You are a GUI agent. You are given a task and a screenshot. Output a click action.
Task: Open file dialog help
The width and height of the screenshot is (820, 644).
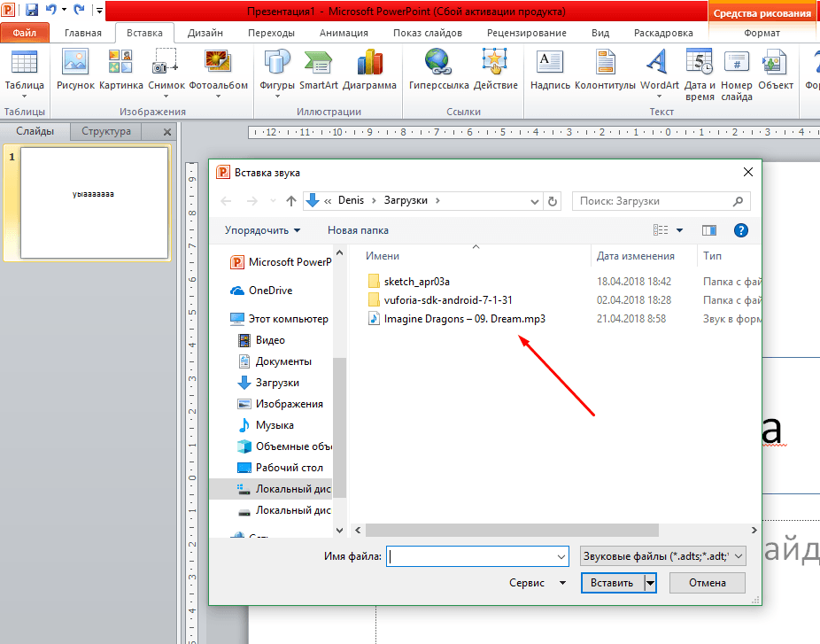(740, 230)
